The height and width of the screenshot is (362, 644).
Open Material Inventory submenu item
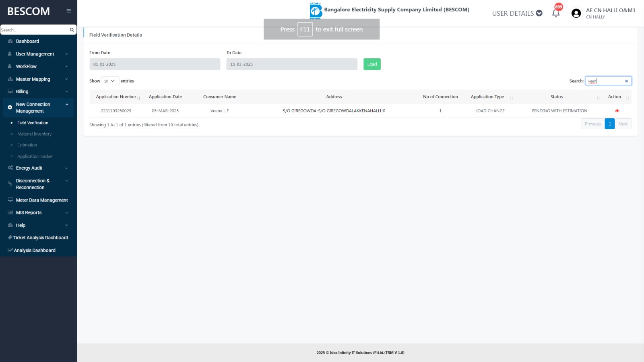point(34,134)
